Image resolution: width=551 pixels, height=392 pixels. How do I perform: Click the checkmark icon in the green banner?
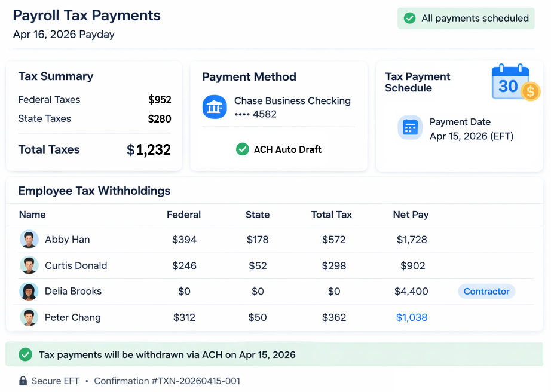(x=25, y=354)
